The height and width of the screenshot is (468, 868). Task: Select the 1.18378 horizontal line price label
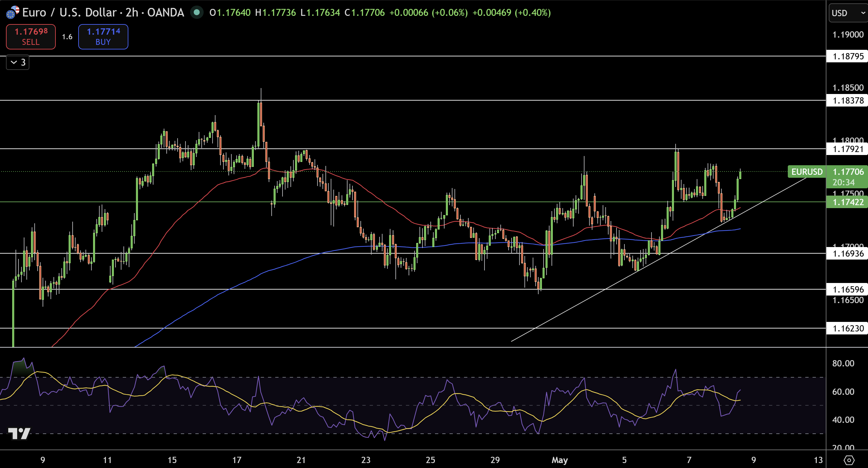pos(848,100)
